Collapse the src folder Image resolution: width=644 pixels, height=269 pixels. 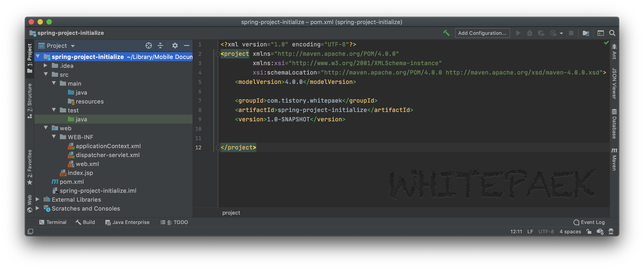46,74
